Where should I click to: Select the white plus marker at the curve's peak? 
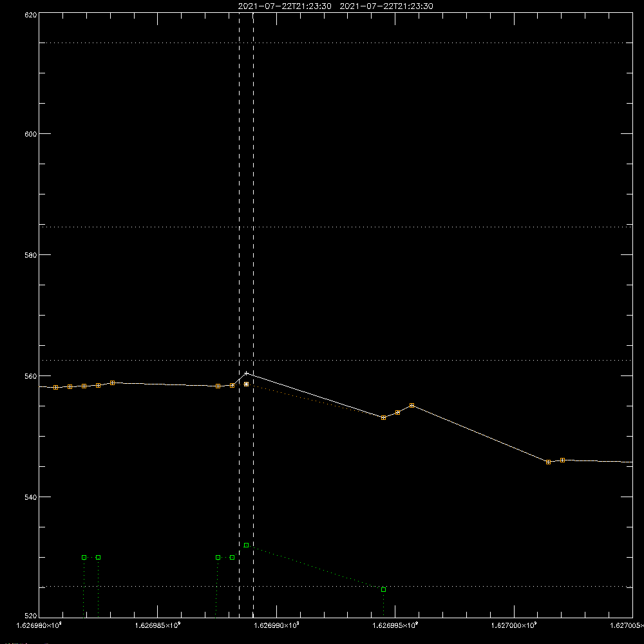click(x=247, y=374)
